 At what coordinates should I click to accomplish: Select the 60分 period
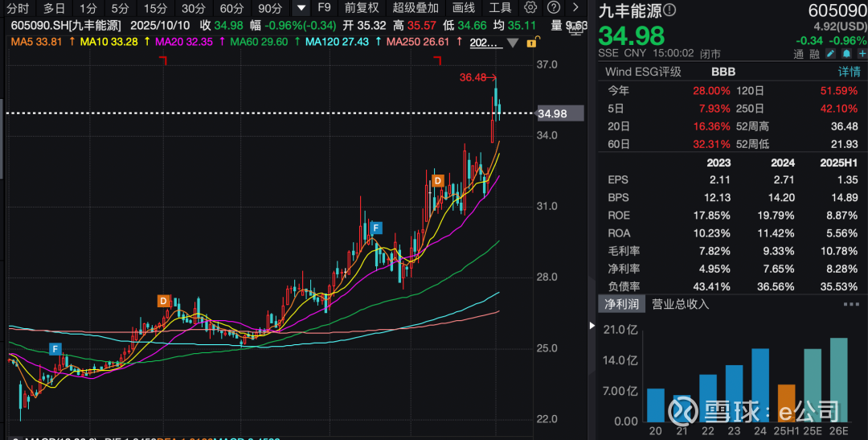point(231,8)
